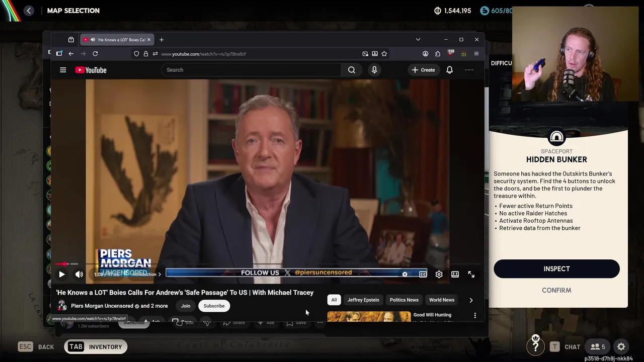Open the game Inventory tab

pyautogui.click(x=96, y=346)
